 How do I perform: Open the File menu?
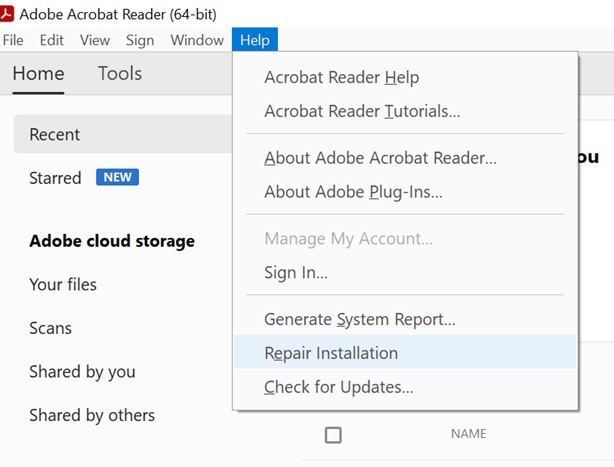pos(13,40)
